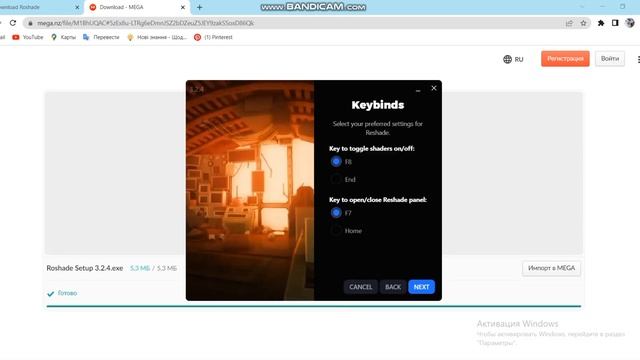Bookmark this page with star icon
This screenshot has width=640, height=360.
click(x=583, y=23)
